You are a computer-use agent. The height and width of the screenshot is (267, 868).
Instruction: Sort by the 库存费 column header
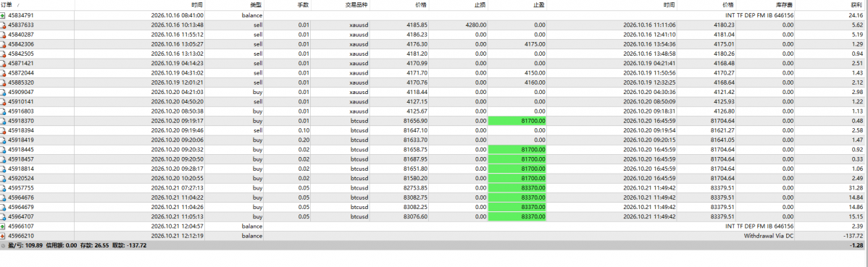click(x=767, y=5)
